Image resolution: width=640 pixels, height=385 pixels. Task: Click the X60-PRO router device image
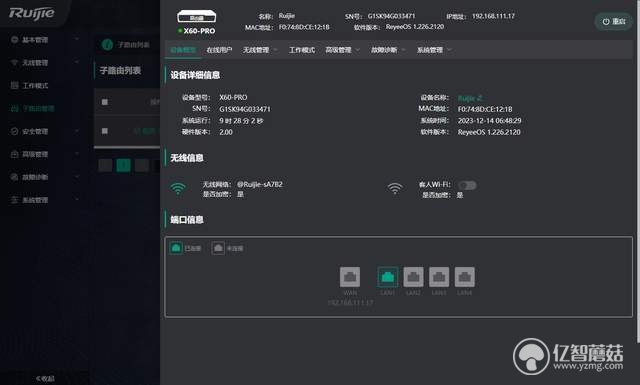pyautogui.click(x=196, y=17)
